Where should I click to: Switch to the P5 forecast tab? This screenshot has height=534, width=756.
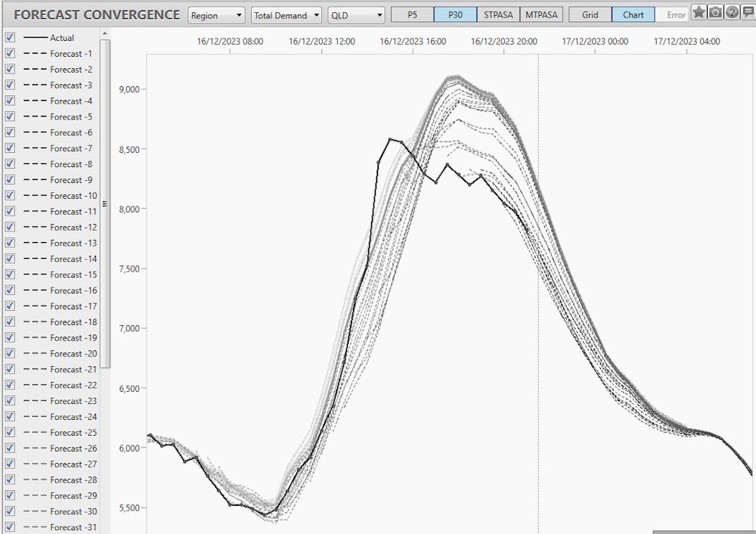pyautogui.click(x=412, y=15)
